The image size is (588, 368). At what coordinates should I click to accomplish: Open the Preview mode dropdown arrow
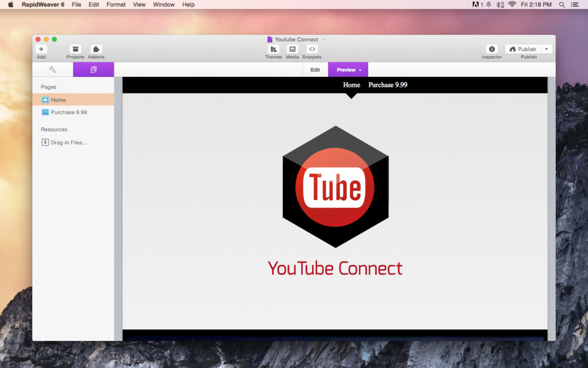point(360,71)
